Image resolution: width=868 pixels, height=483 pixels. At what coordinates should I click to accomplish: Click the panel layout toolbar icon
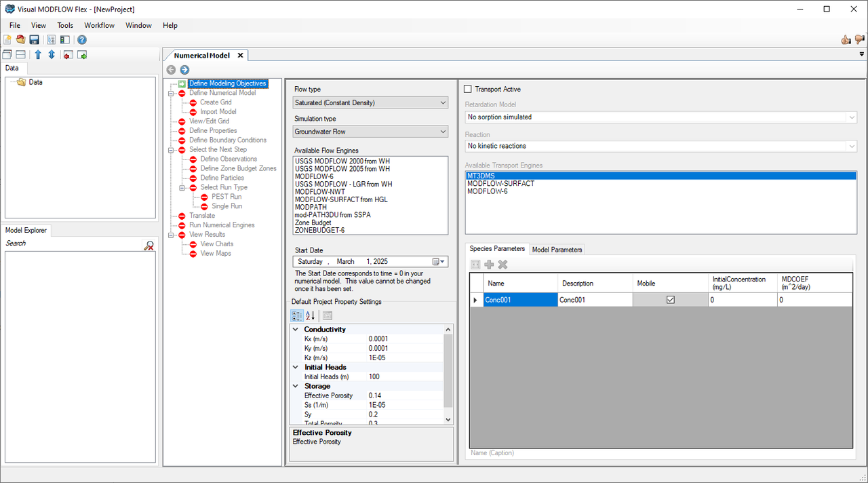click(64, 40)
